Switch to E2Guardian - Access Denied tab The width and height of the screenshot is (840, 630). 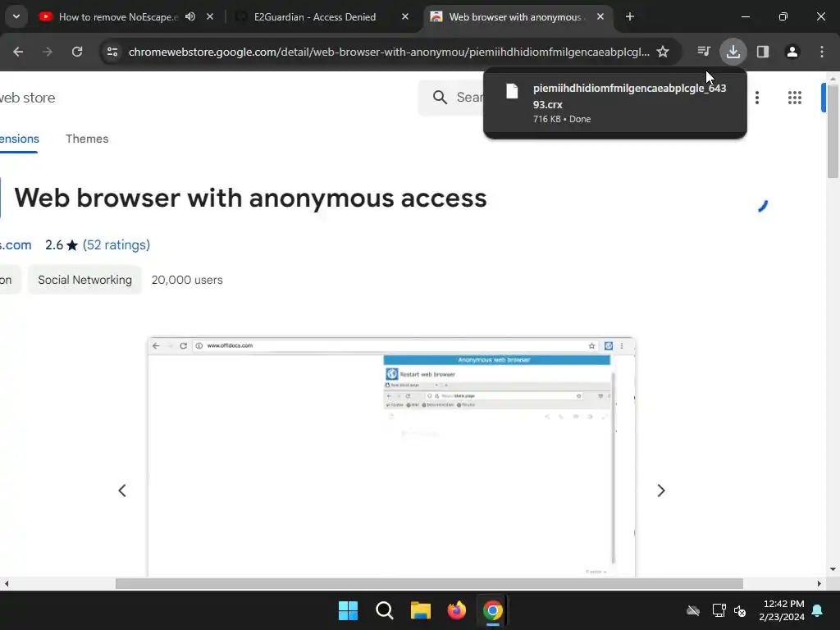coord(314,17)
